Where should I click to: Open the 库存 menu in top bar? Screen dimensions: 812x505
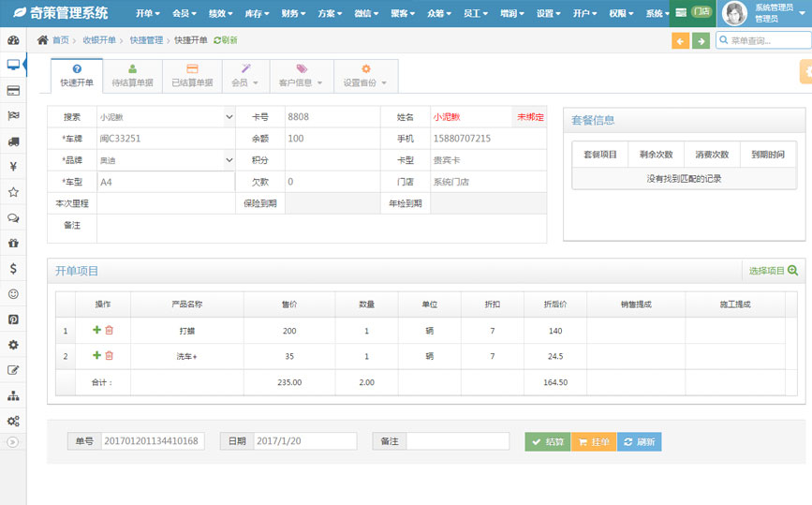[x=257, y=14]
